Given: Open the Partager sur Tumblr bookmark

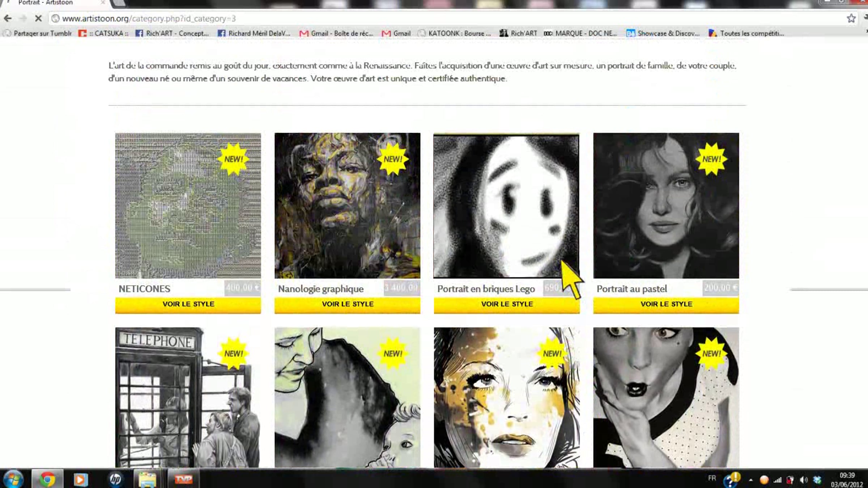Looking at the screenshot, I should tap(38, 33).
